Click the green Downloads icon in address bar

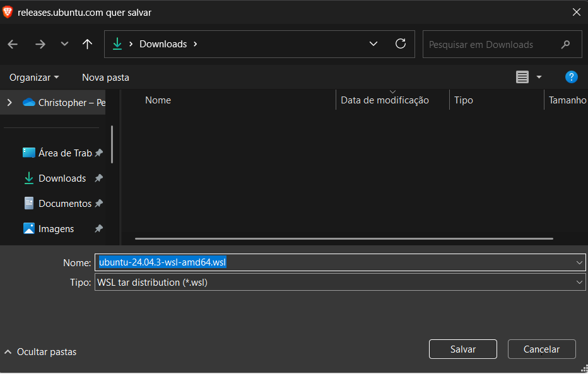[x=117, y=44]
